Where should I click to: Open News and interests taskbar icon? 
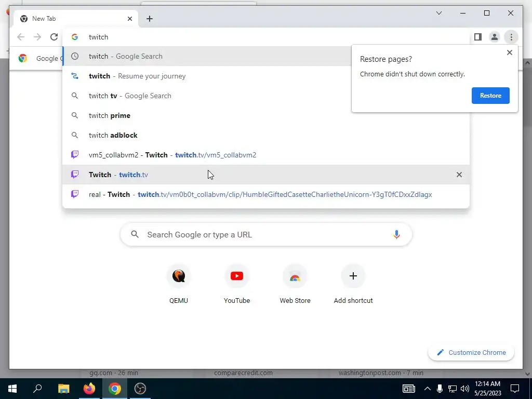408,389
